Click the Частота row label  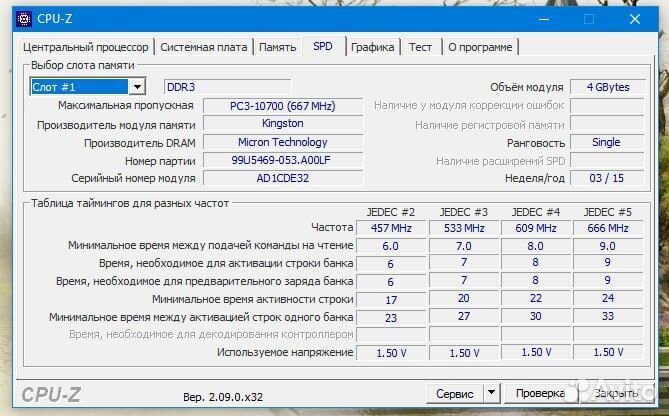click(332, 227)
